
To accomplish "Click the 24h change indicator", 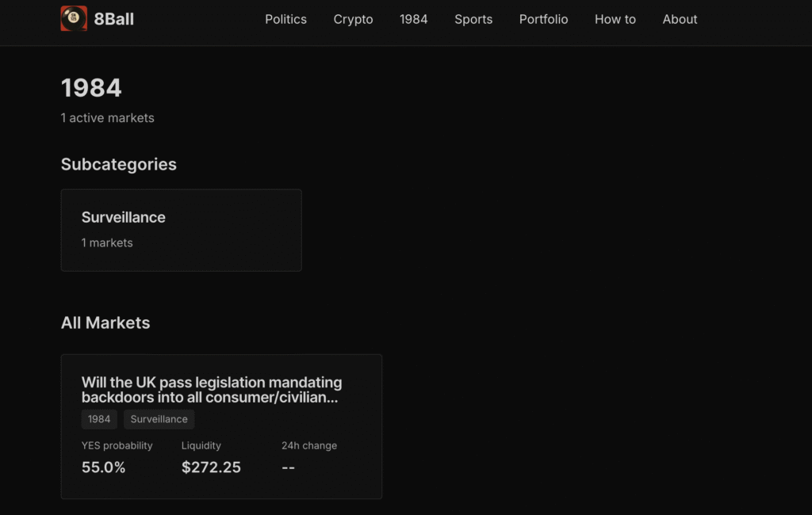I will pos(289,467).
